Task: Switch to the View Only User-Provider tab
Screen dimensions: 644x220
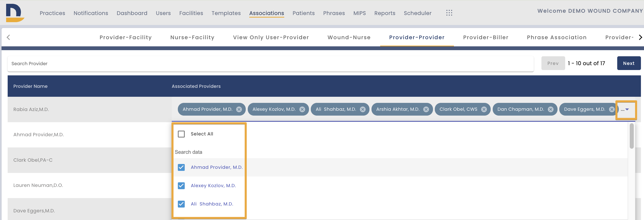Action: coord(271,37)
